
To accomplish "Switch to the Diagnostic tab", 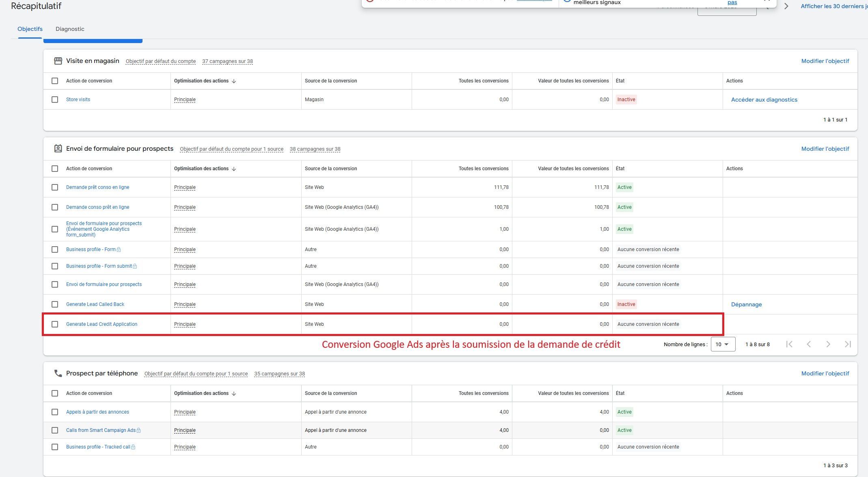I will coord(70,29).
